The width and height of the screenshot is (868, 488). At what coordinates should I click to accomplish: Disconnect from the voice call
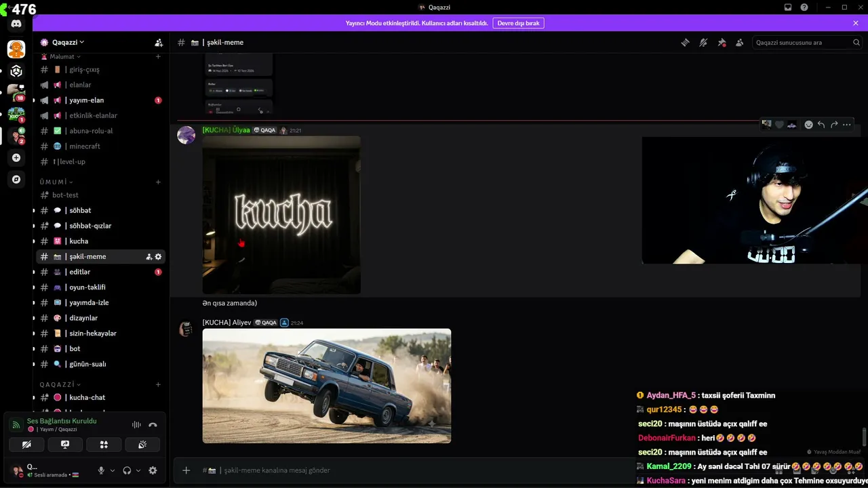[x=153, y=425]
